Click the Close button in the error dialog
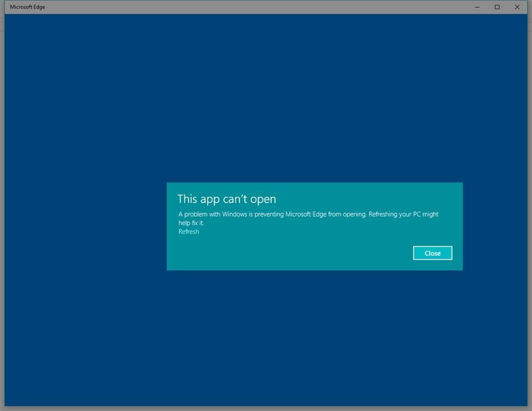Image resolution: width=532 pixels, height=411 pixels. [x=432, y=253]
